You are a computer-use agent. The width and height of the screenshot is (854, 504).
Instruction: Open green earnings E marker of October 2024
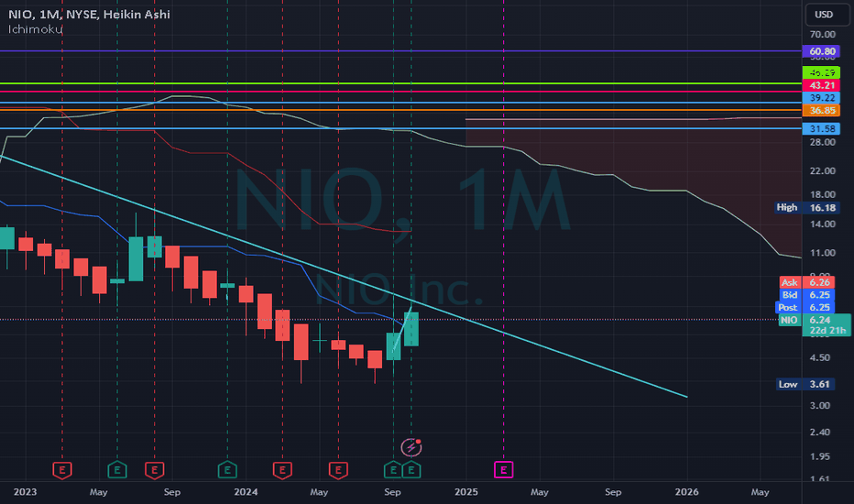(x=411, y=470)
